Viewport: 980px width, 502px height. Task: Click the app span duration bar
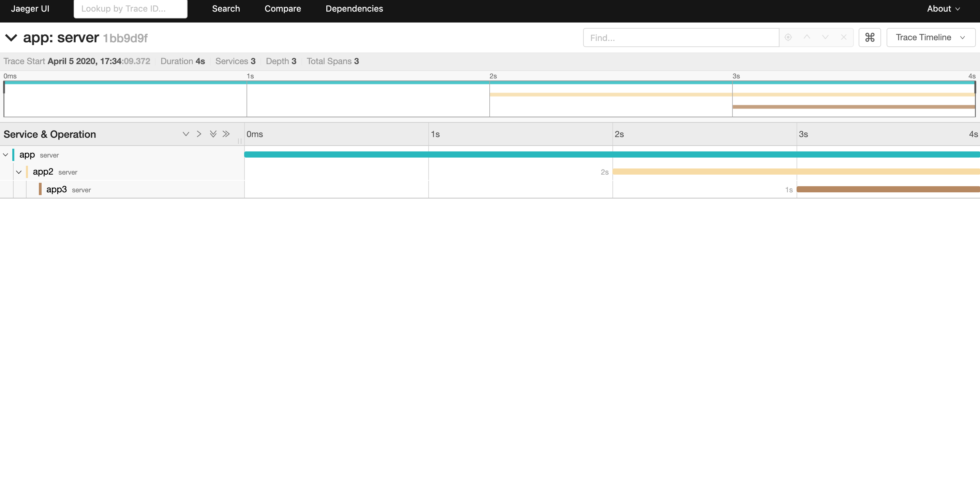click(612, 154)
